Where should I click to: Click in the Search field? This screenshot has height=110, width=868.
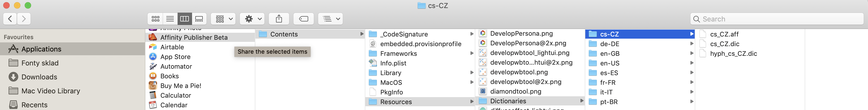pos(777,19)
